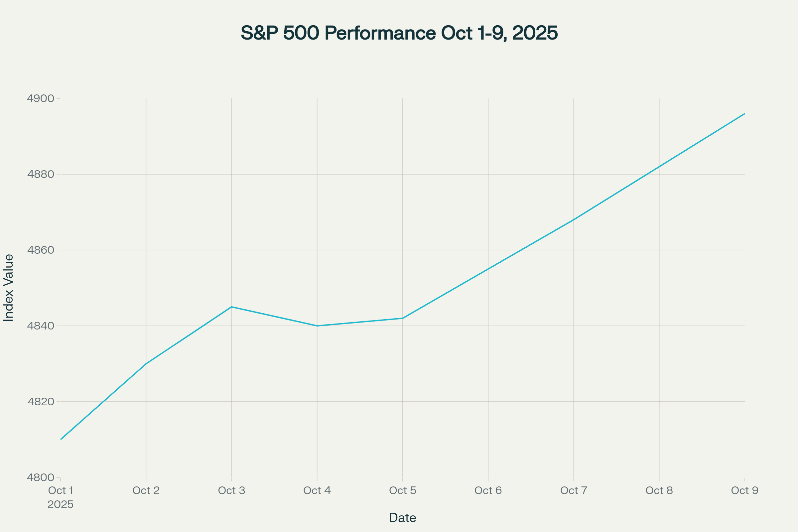This screenshot has width=798, height=532.
Task: Click the Oct 7 x-axis label
Action: click(573, 491)
